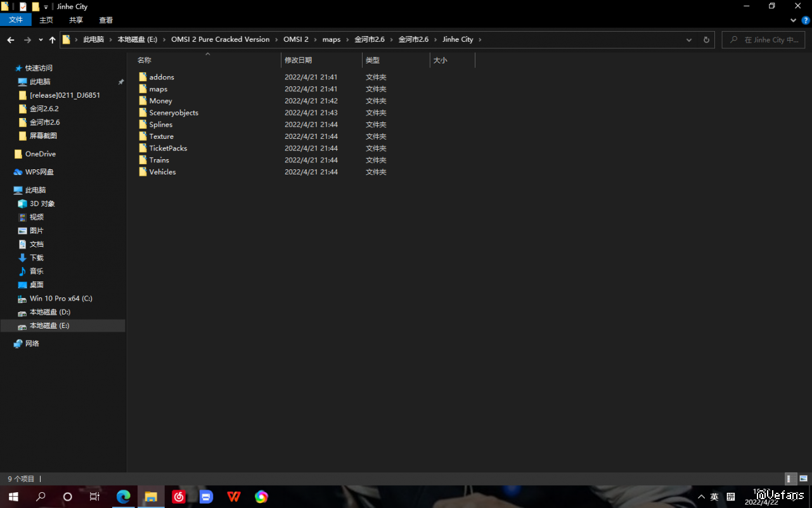This screenshot has height=508, width=812.
Task: Switch to the 主页 ribbon tab
Action: 46,20
